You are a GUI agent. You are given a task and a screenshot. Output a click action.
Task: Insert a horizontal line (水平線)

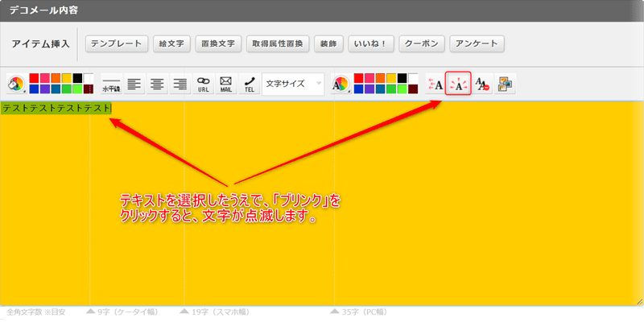pos(111,84)
